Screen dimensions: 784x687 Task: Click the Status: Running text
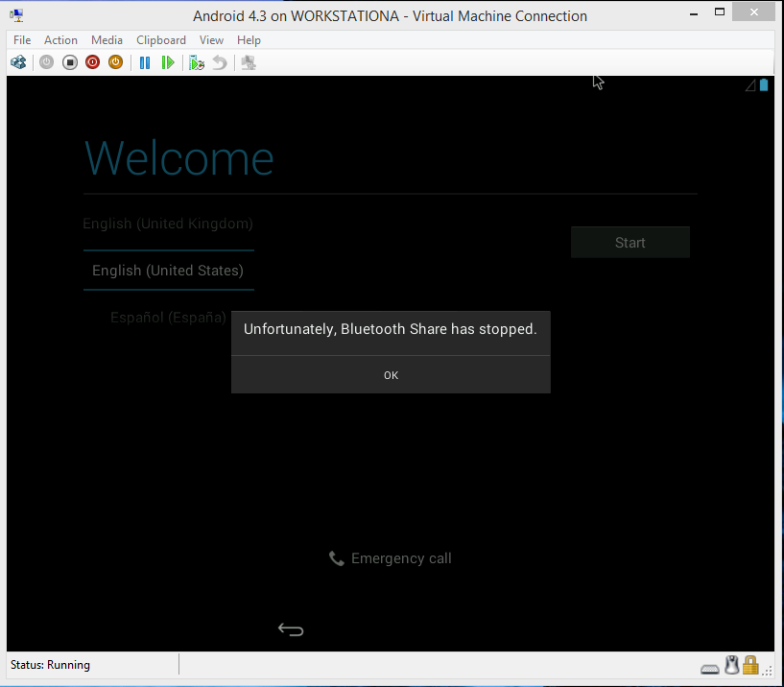coord(50,665)
